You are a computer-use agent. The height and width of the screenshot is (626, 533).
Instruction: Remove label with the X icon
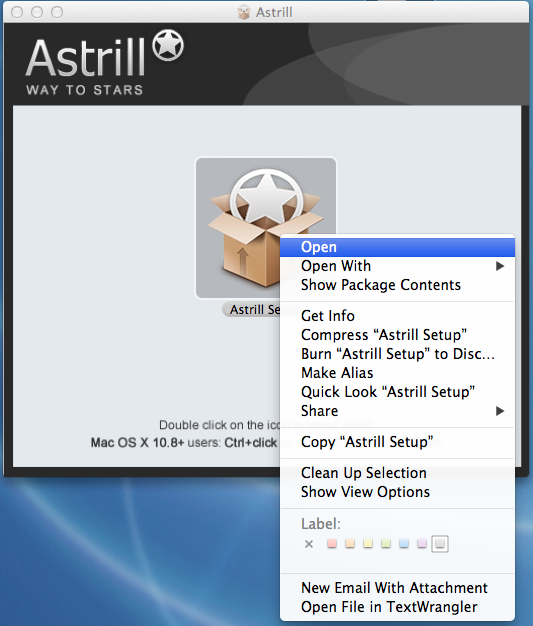point(309,544)
